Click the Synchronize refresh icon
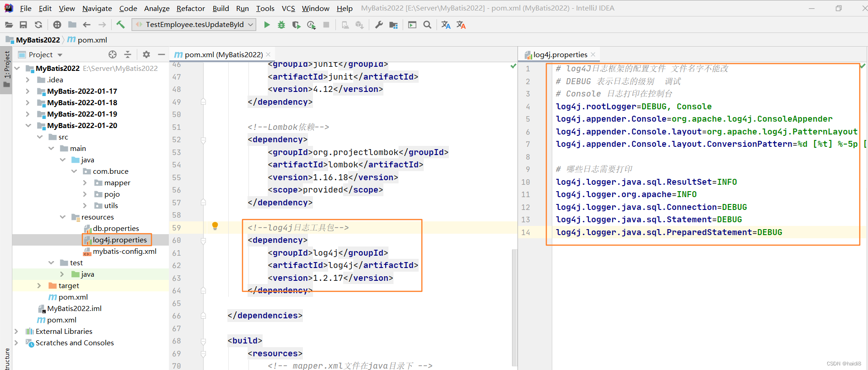The image size is (868, 370). [38, 25]
